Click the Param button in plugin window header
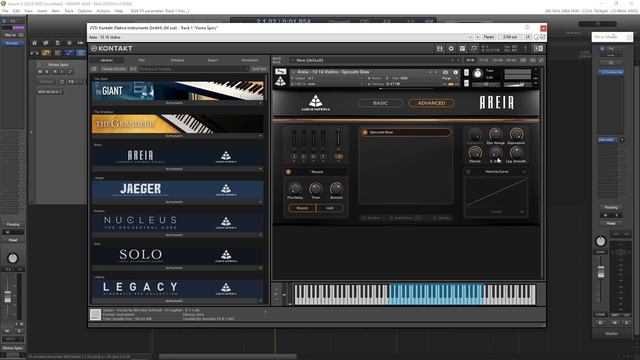The image size is (640, 360). 489,37
